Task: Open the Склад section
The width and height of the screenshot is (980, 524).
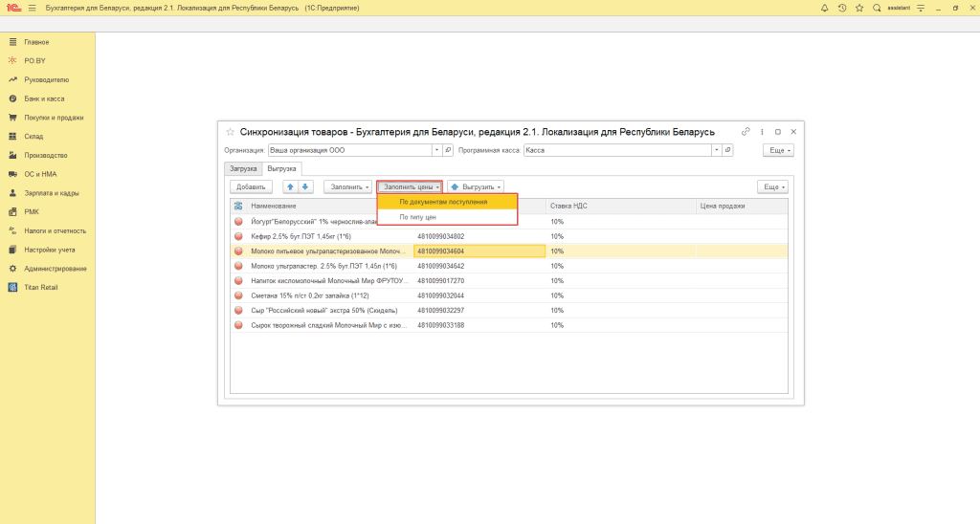Action: 33,136
